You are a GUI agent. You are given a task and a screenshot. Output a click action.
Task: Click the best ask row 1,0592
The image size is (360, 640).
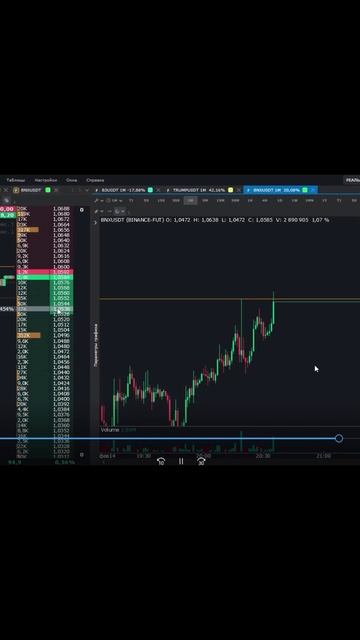tap(45, 272)
